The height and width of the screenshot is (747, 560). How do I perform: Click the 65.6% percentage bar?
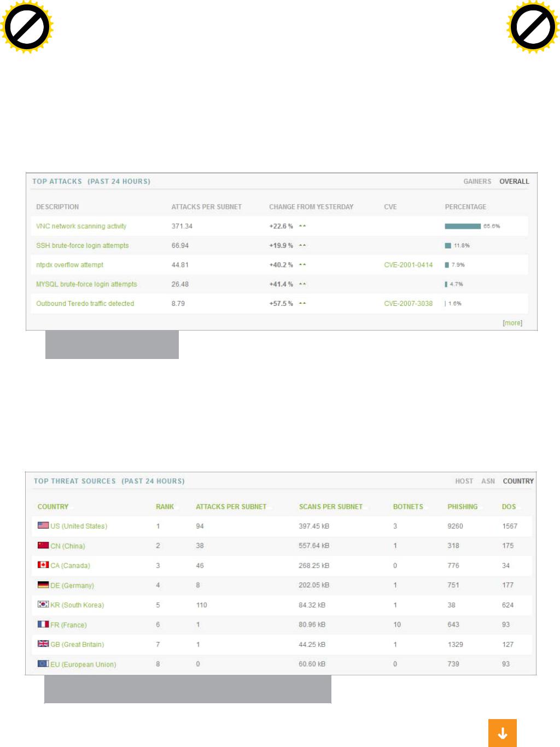(x=463, y=226)
